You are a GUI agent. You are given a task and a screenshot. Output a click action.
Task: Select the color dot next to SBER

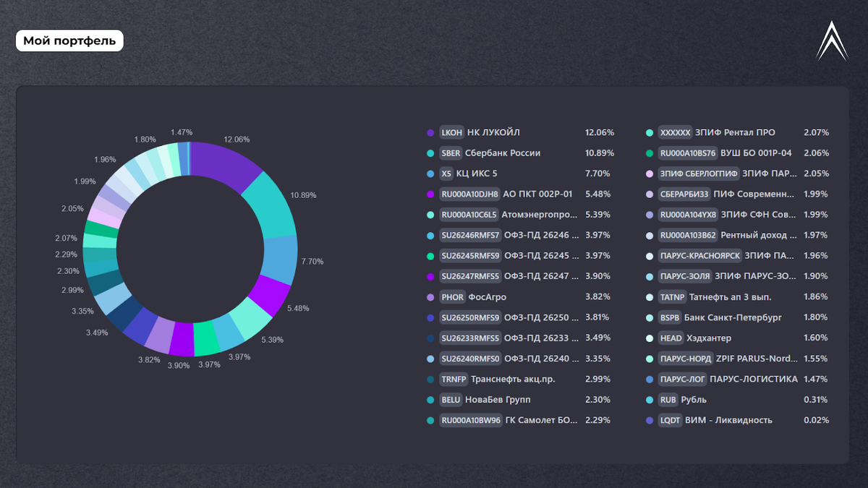click(430, 153)
